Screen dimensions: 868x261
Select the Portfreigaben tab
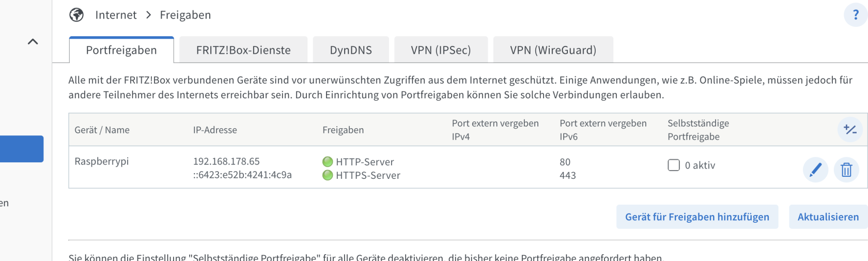[121, 50]
